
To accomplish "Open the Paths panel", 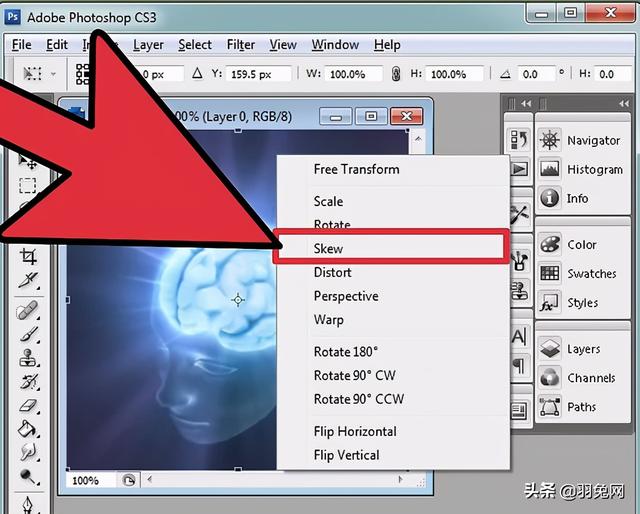I will pos(567,407).
